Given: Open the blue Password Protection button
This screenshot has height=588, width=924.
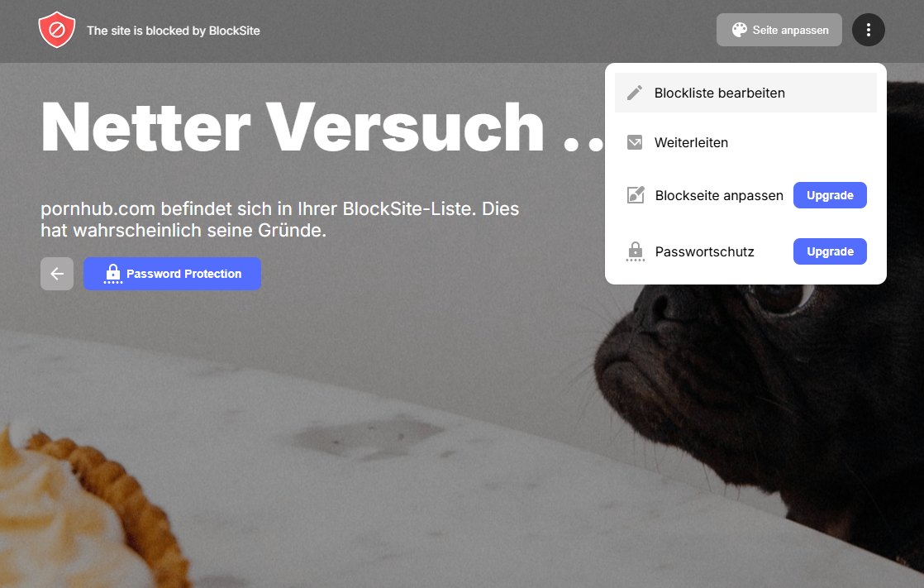Looking at the screenshot, I should 172,274.
